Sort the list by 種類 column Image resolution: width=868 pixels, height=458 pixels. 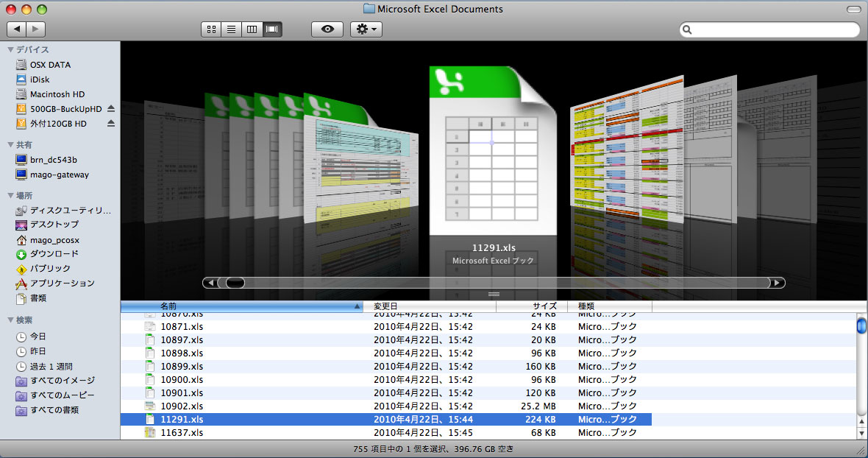610,306
